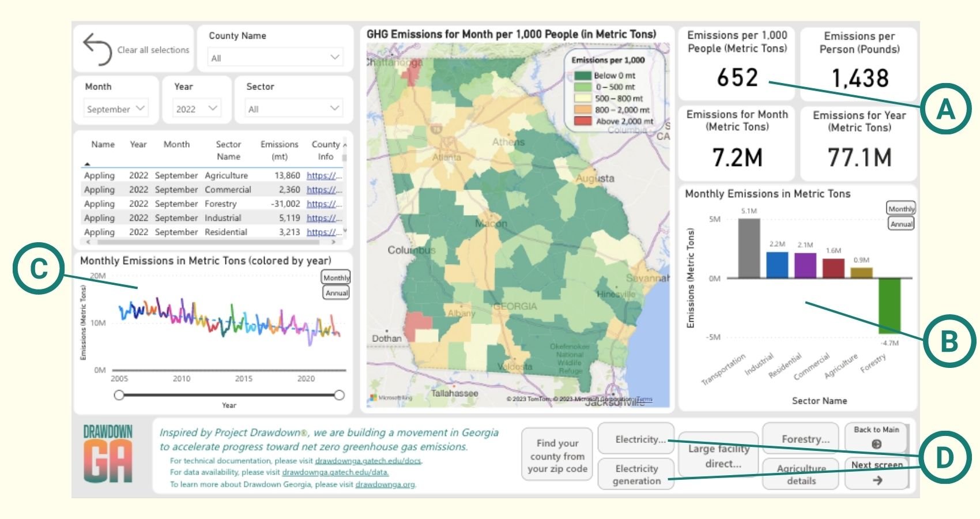Click the Electricity generation button
The width and height of the screenshot is (980, 519).
[x=636, y=474]
